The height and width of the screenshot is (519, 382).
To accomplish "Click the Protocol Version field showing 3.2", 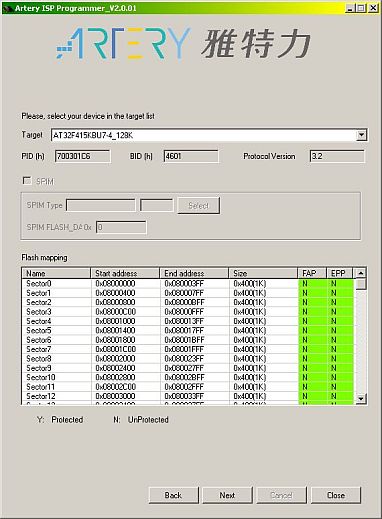I will click(337, 156).
